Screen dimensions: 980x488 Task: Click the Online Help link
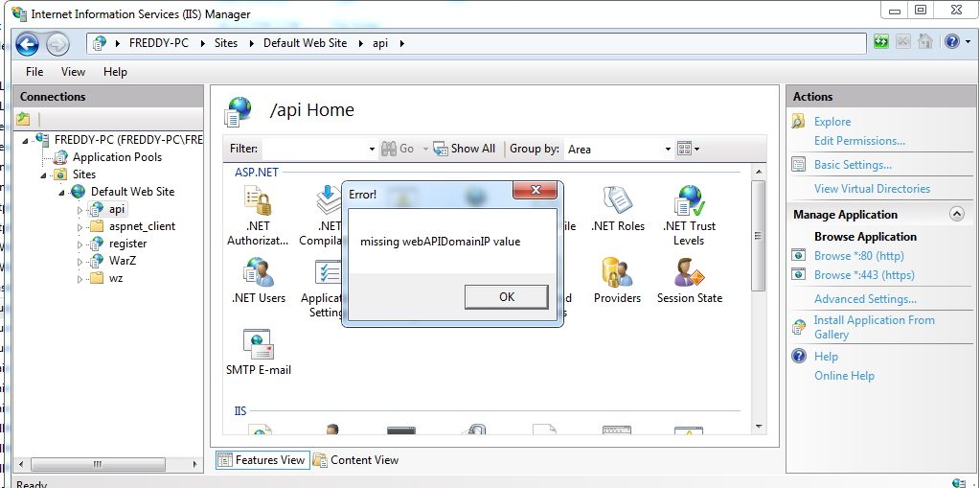click(x=844, y=376)
